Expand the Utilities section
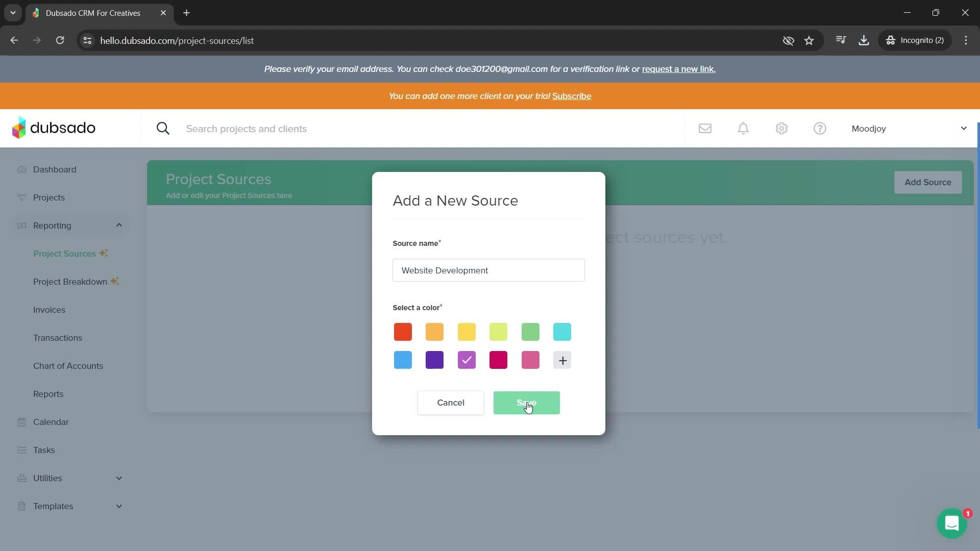 click(x=119, y=478)
